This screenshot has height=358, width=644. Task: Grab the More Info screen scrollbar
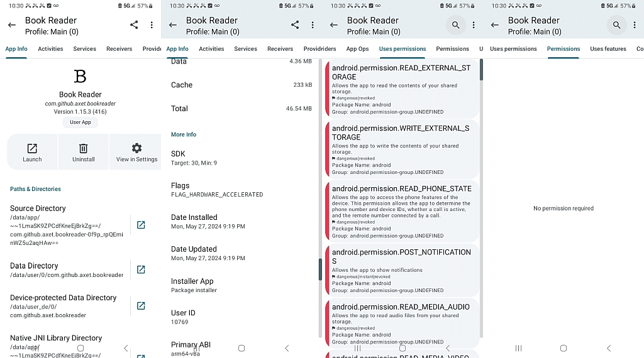(x=320, y=269)
